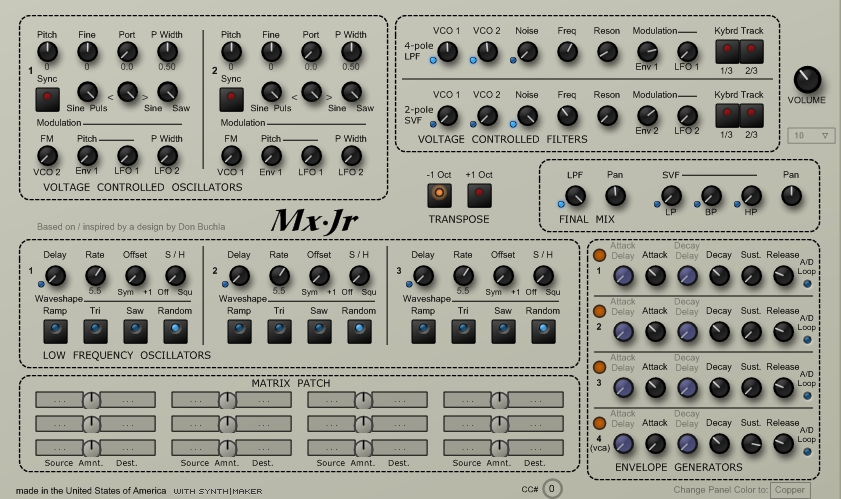Select LFO 2 Random waveshape button

[x=359, y=331]
